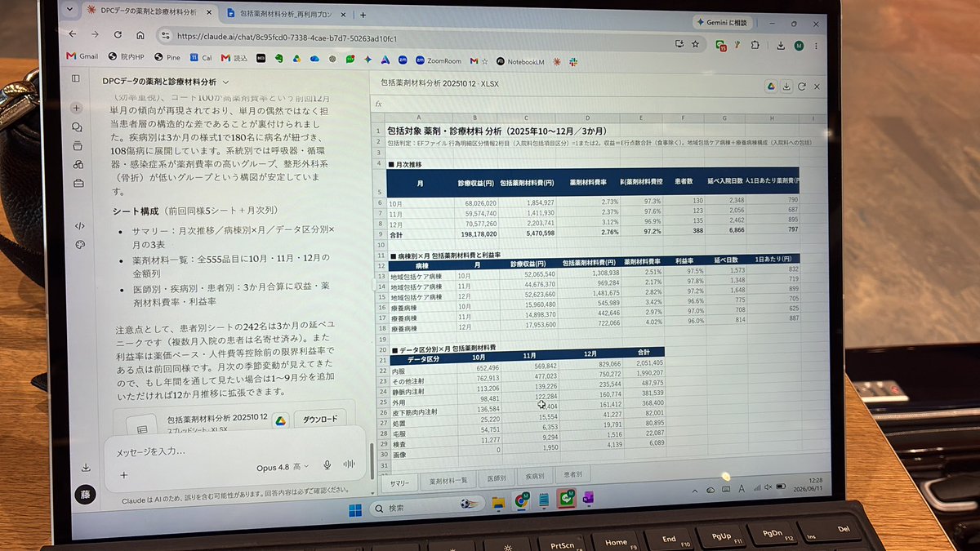
Task: Close the spreadsheet preview panel
Action: (x=817, y=86)
